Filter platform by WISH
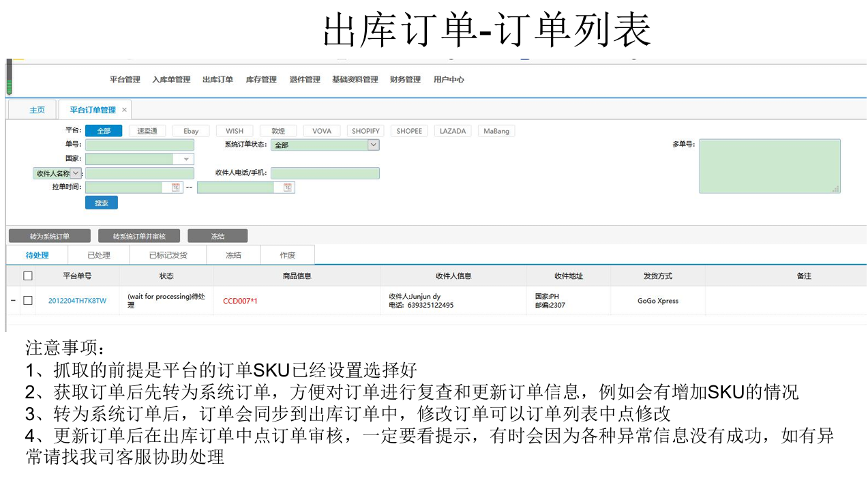The image size is (868, 487). [x=235, y=131]
